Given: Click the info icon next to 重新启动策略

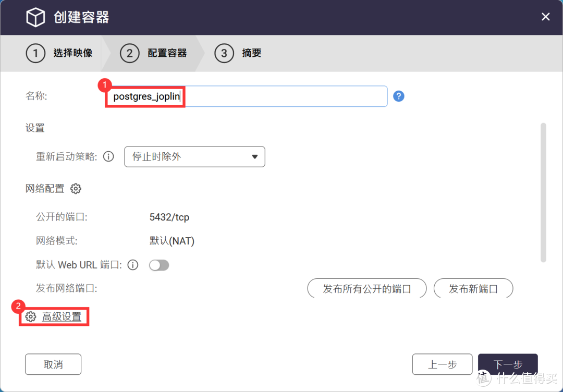Looking at the screenshot, I should click(108, 156).
